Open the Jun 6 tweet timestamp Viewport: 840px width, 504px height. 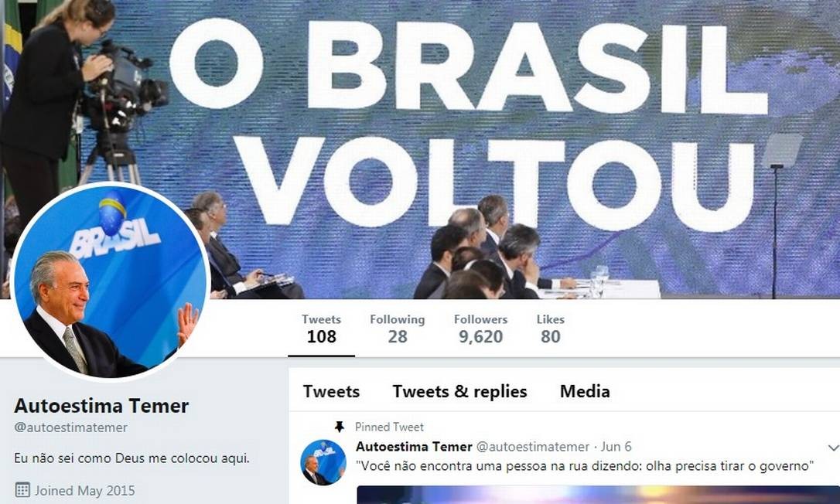click(616, 447)
